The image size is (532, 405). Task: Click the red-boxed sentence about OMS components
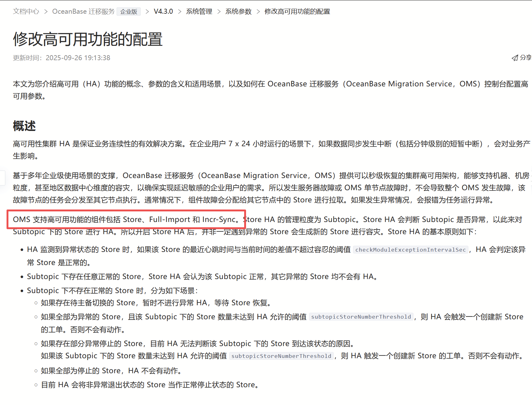pos(126,219)
